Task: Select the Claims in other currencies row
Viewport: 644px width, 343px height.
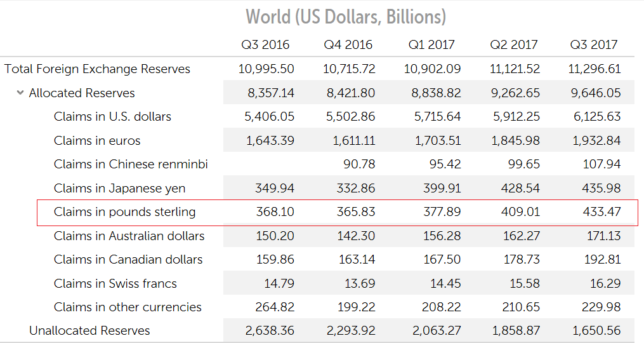Action: [x=128, y=307]
